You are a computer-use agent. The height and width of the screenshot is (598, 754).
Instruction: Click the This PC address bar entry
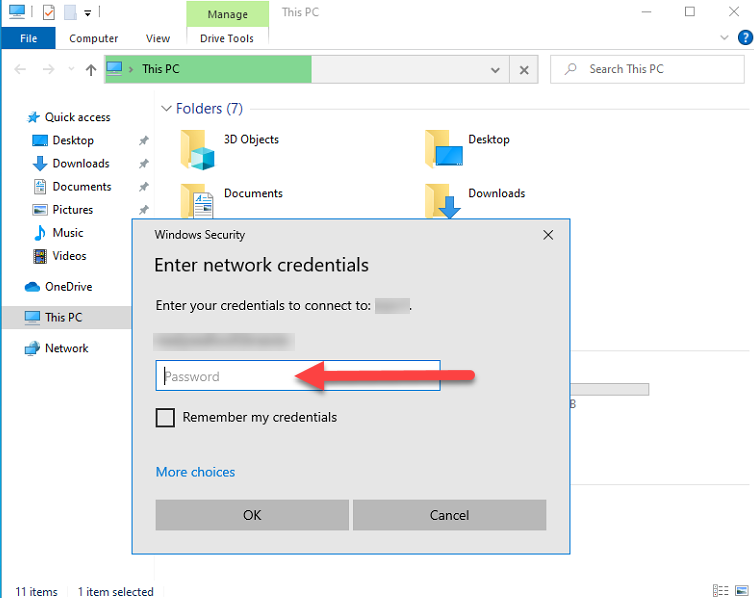coord(161,69)
